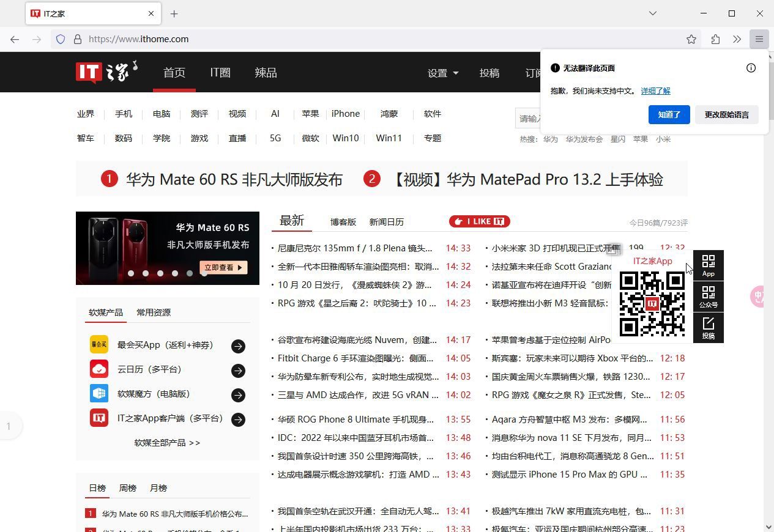Click the 公众号 floating sidebar icon
The height and width of the screenshot is (532, 774).
(x=709, y=297)
